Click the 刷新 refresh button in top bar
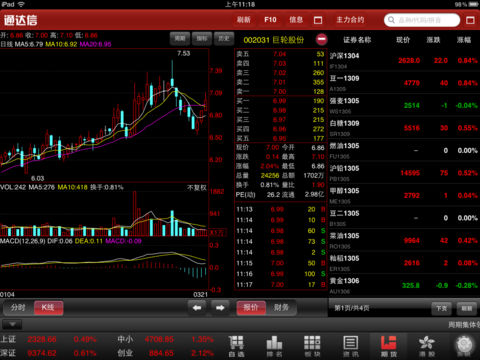The image size is (480, 360). tap(243, 20)
